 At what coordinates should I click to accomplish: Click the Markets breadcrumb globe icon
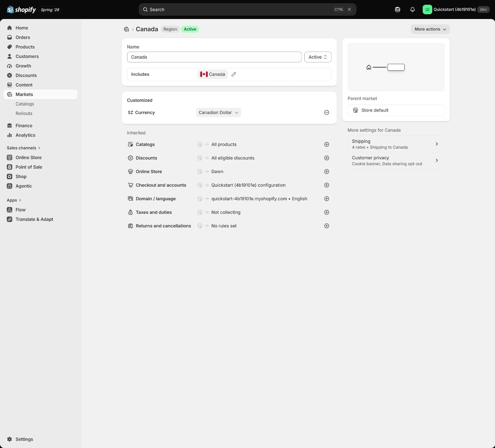(126, 29)
